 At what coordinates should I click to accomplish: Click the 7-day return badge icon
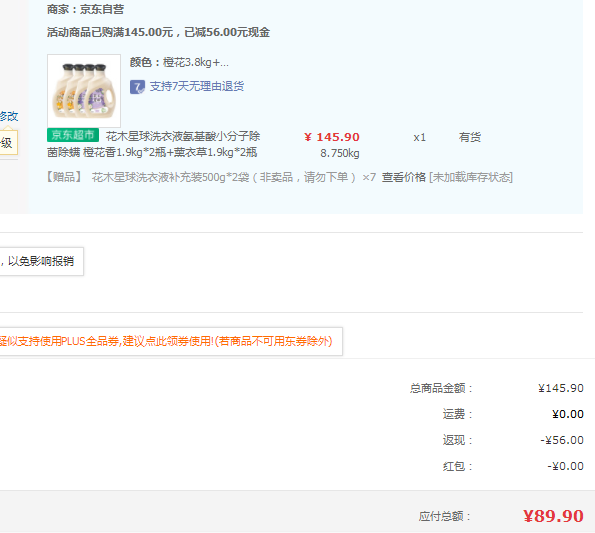(137, 87)
